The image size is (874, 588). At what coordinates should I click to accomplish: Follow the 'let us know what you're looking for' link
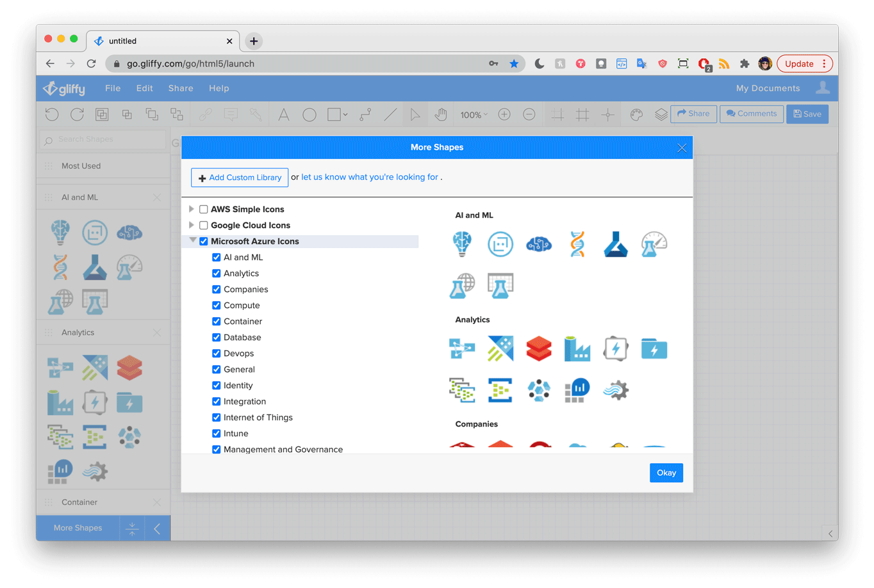click(370, 177)
